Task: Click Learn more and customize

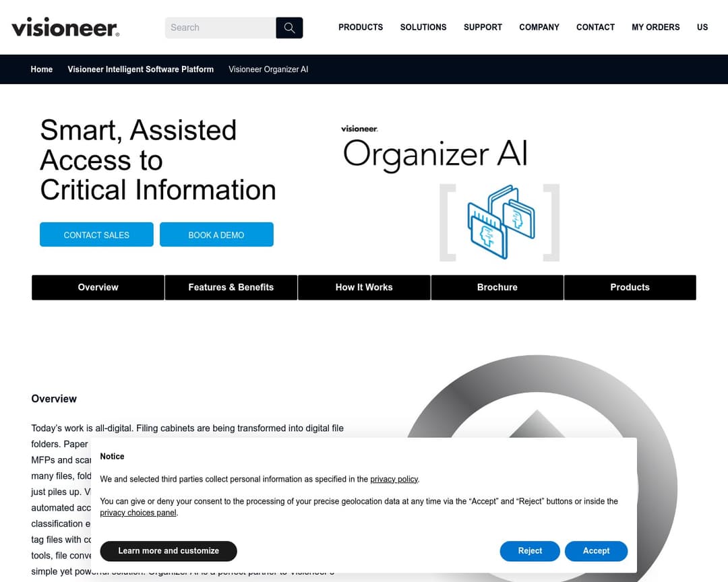Action: [169, 551]
